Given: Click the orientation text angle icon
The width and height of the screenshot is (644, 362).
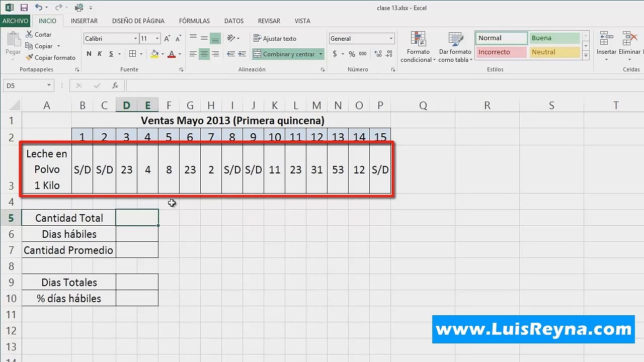Looking at the screenshot, I should [231, 38].
